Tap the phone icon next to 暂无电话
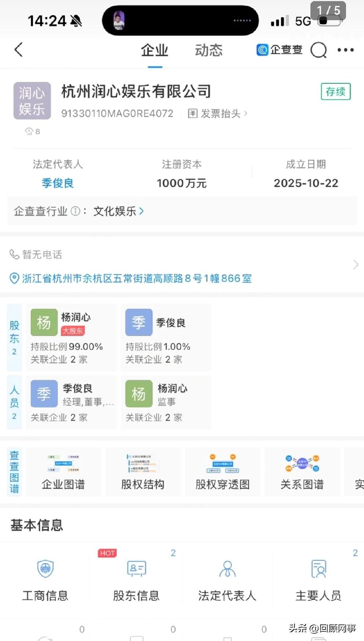364x641 pixels. [14, 254]
